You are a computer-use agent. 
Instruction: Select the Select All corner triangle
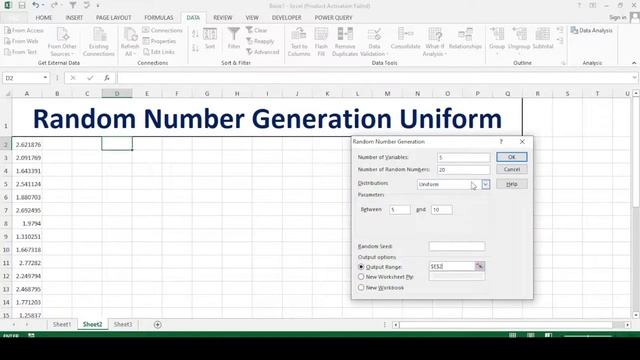(7, 94)
